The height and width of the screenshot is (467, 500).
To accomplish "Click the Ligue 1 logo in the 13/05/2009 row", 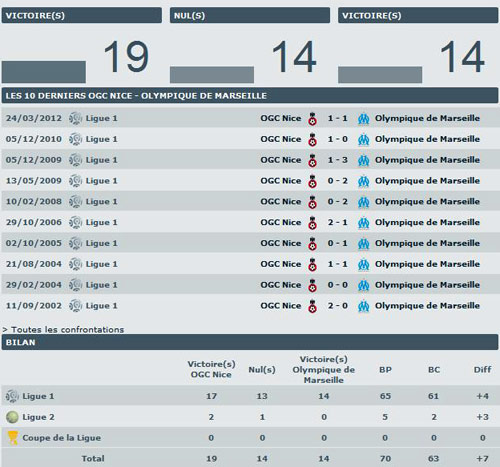I will click(75, 181).
